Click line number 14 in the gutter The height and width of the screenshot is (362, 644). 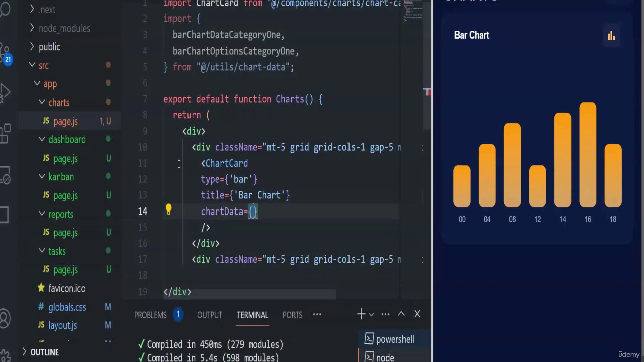click(143, 212)
